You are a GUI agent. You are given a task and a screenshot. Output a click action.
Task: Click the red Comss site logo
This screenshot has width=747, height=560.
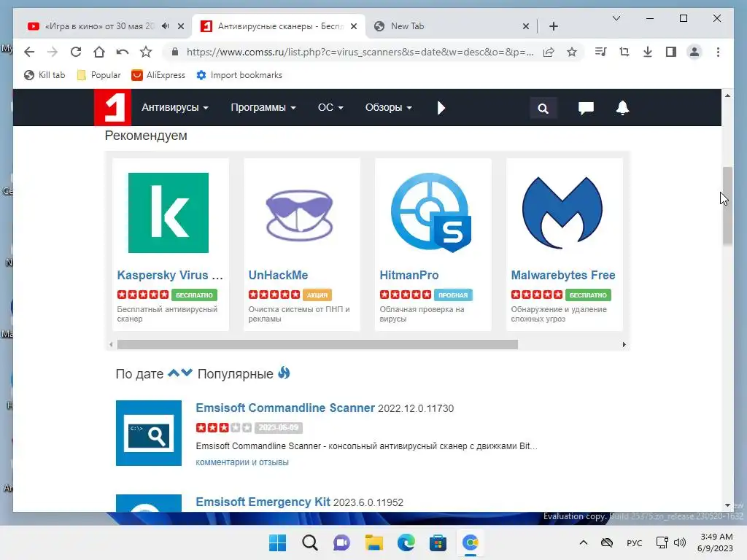tap(112, 108)
